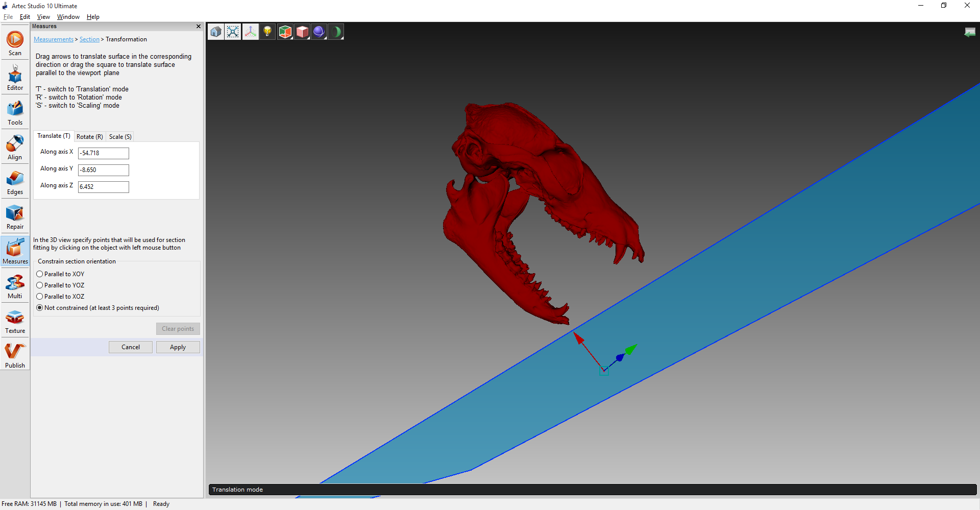
Task: Open the Editor tool panel
Action: click(x=15, y=78)
